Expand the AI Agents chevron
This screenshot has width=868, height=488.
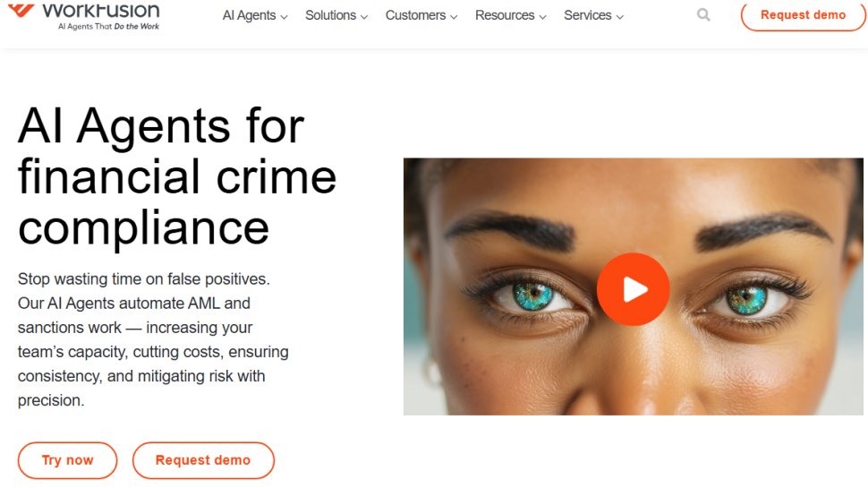[284, 17]
